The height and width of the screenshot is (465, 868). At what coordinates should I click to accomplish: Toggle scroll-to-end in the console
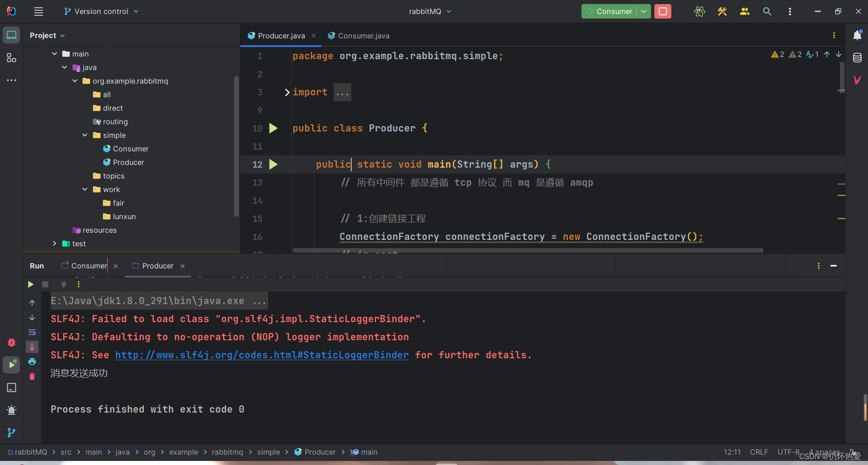pos(32,347)
